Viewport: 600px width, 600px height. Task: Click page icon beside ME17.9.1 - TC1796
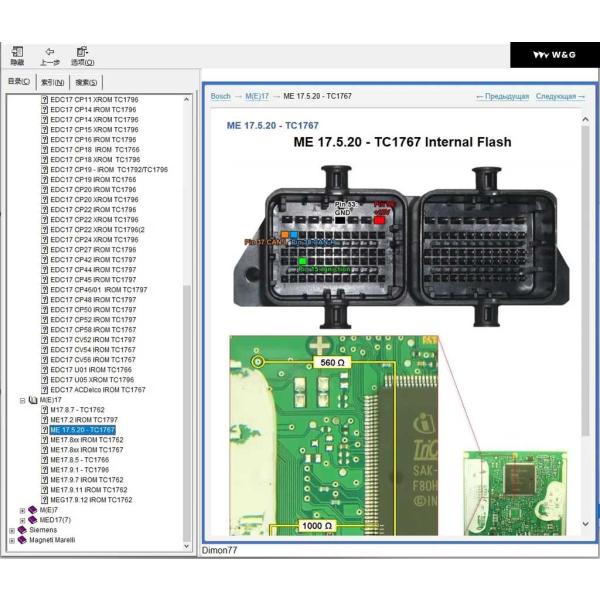point(45,470)
